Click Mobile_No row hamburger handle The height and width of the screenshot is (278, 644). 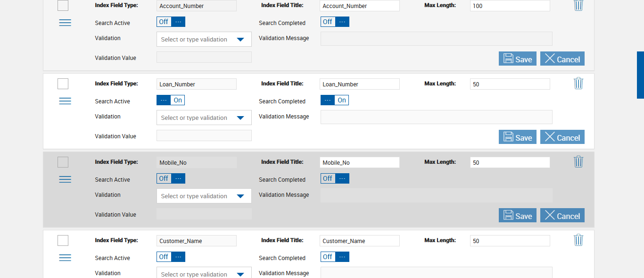tap(65, 179)
